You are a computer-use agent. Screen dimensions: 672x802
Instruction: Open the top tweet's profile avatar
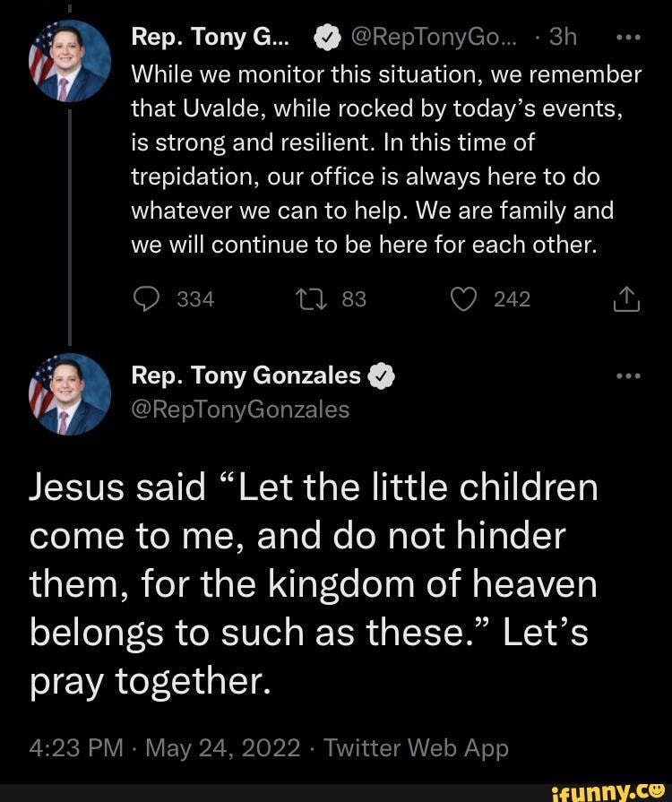tap(69, 56)
